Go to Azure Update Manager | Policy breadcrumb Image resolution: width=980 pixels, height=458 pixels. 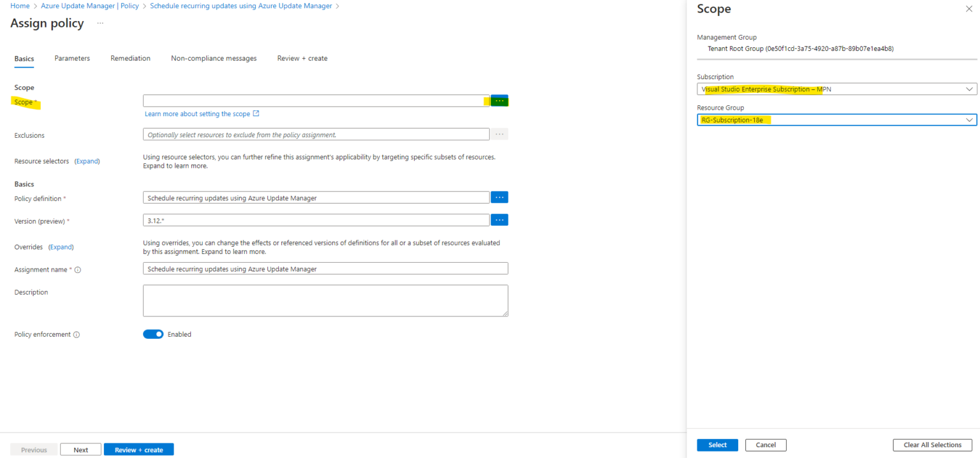[x=91, y=6]
